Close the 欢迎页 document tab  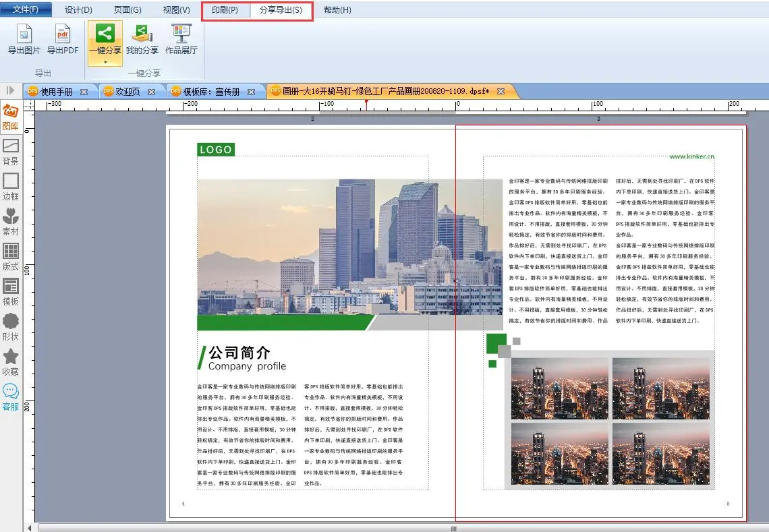(151, 92)
